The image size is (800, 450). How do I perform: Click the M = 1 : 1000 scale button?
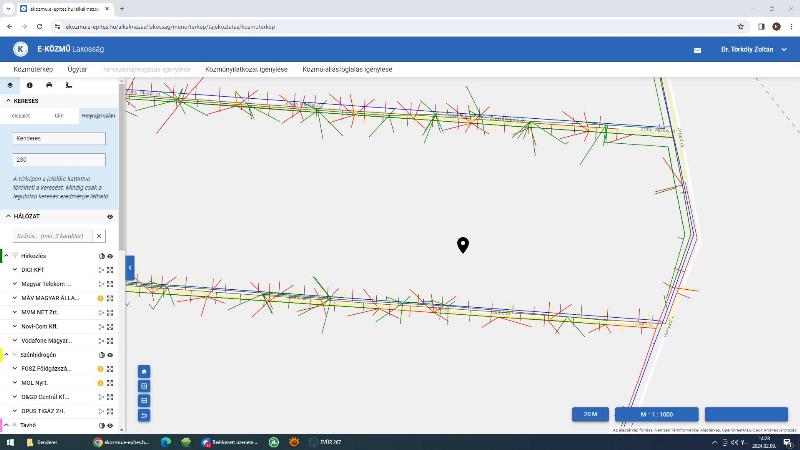tap(657, 414)
